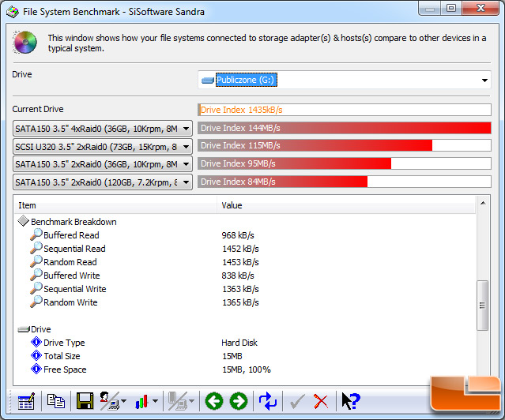Image resolution: width=505 pixels, height=420 pixels.
Task: Select the Sequential Read row
Action: point(245,249)
